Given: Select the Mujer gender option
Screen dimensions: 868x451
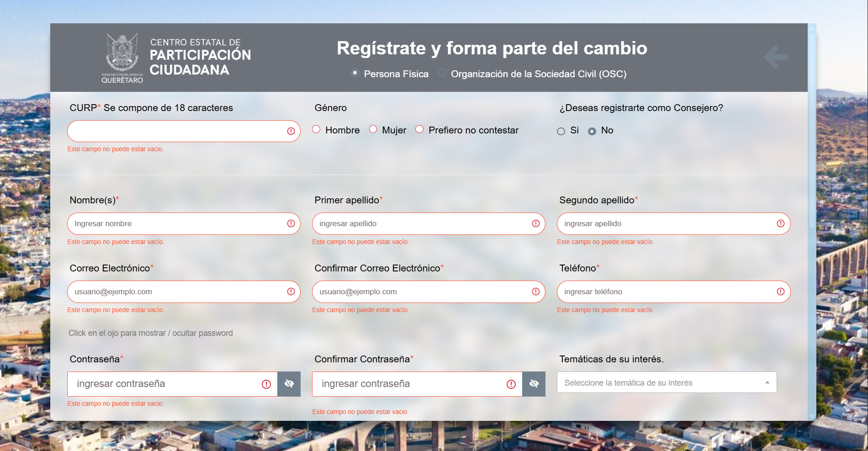Looking at the screenshot, I should tap(373, 129).
